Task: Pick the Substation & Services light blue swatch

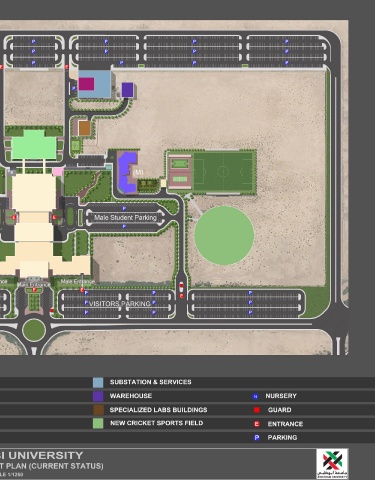Action: (98, 382)
